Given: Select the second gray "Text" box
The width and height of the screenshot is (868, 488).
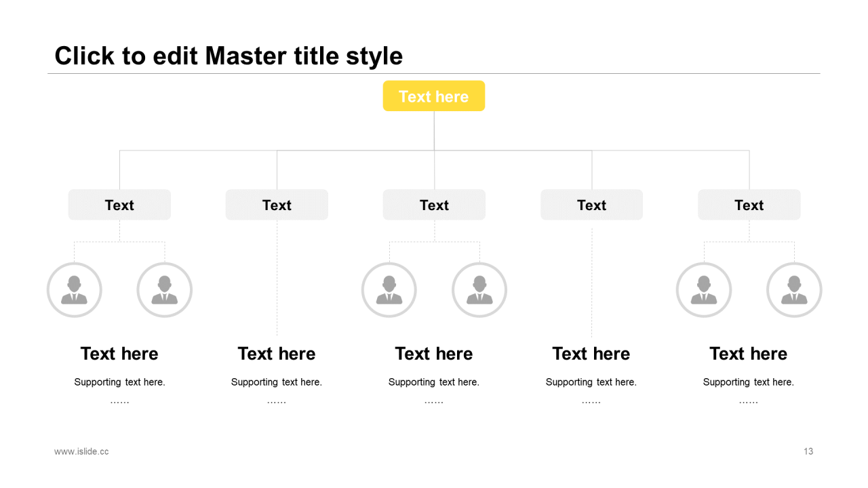Looking at the screenshot, I should click(x=277, y=205).
